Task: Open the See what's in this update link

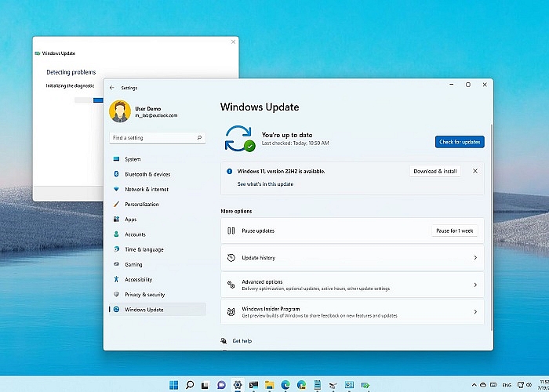Action: pos(265,184)
